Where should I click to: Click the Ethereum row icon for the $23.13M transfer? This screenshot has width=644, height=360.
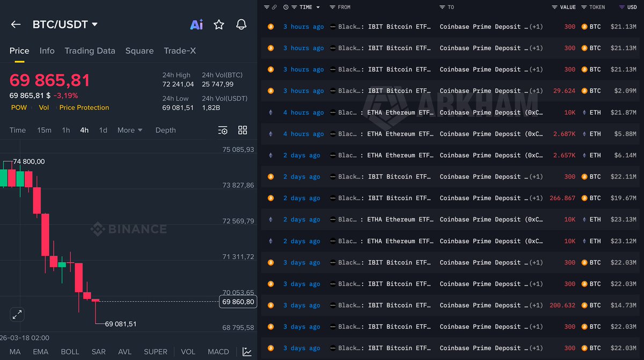[270, 219]
